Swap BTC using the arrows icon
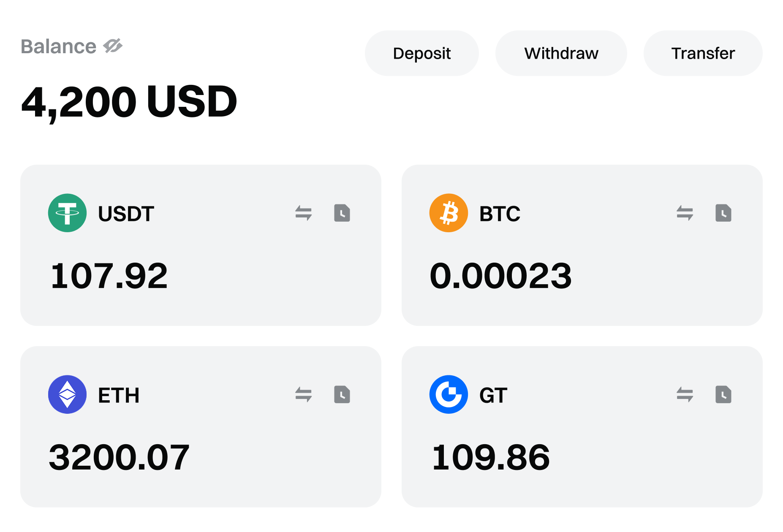 pyautogui.click(x=685, y=213)
